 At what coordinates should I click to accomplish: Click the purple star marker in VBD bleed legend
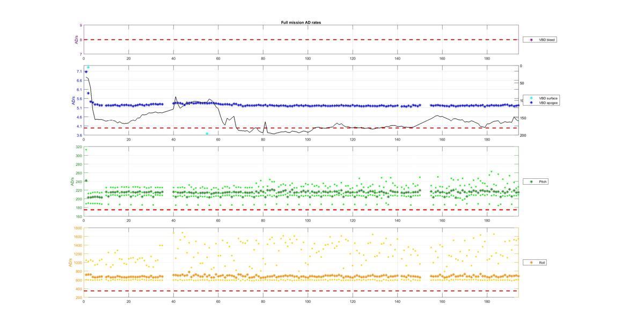tap(531, 40)
